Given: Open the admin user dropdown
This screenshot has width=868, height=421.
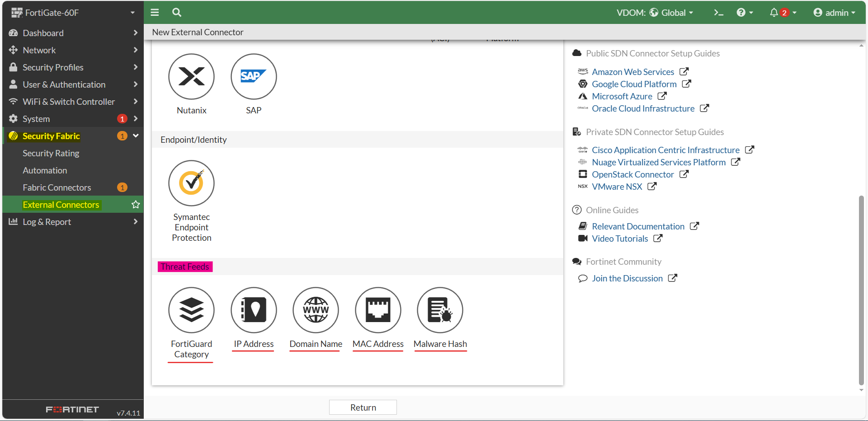Looking at the screenshot, I should click(x=834, y=13).
